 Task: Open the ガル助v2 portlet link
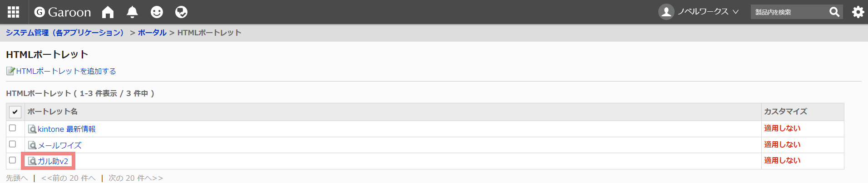pos(53,161)
